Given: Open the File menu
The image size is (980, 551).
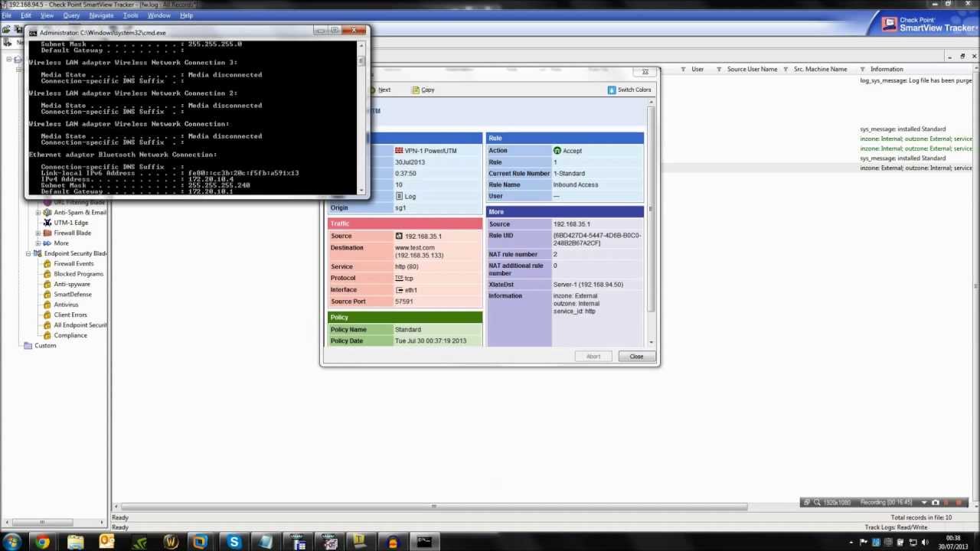Looking at the screenshot, I should (x=6, y=15).
